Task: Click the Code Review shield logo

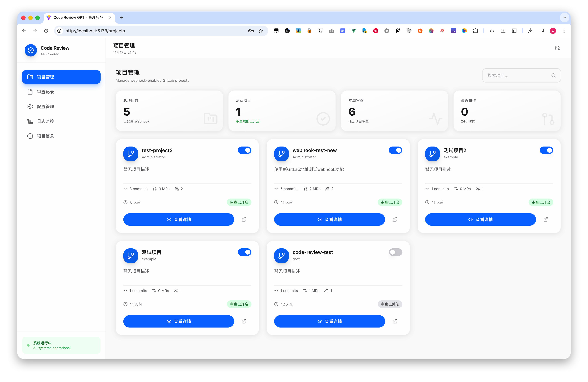Action: pos(31,50)
